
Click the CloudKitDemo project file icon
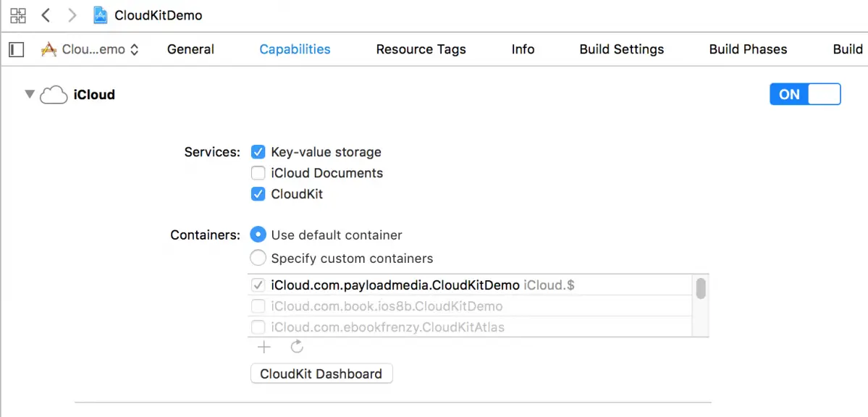click(x=101, y=15)
